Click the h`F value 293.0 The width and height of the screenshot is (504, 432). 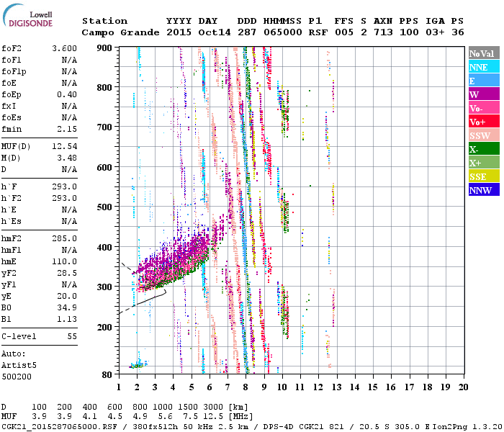64,186
